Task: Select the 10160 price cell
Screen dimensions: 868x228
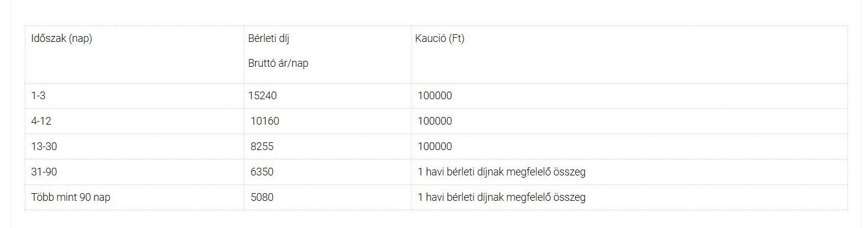Action: 265,121
